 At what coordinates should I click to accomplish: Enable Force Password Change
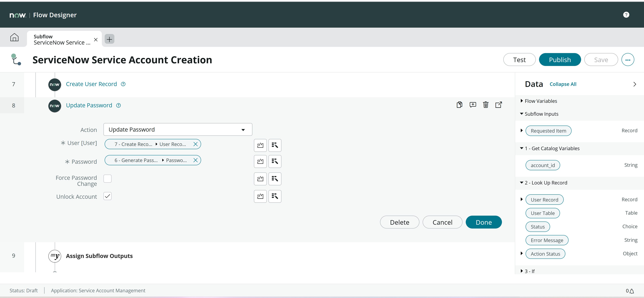(108, 178)
